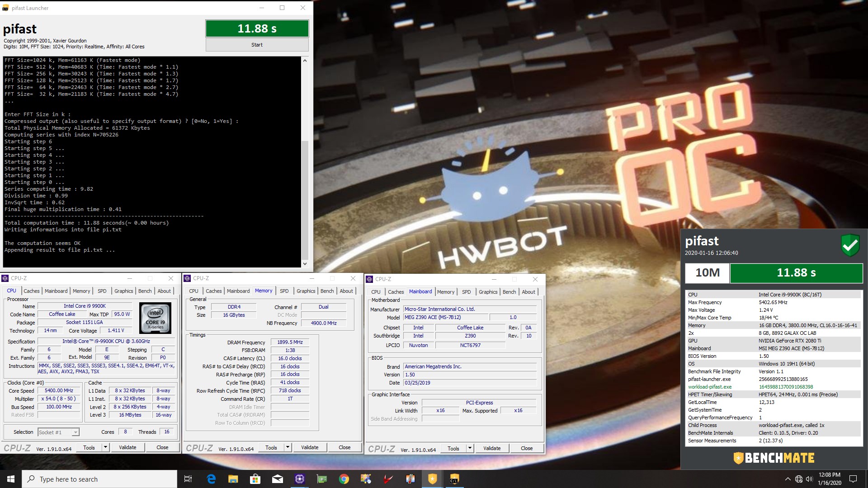Screen dimensions: 868x488
Task: Show hidden system tray icons
Action: pos(788,479)
